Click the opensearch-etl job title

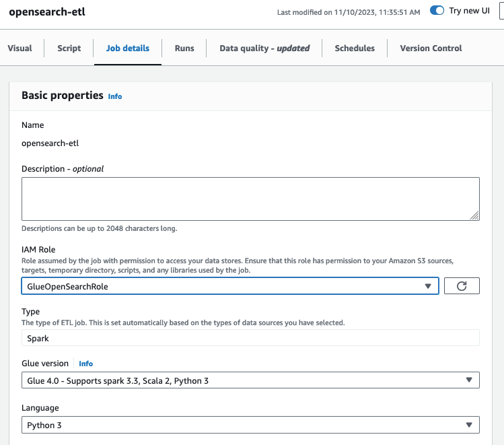click(47, 12)
